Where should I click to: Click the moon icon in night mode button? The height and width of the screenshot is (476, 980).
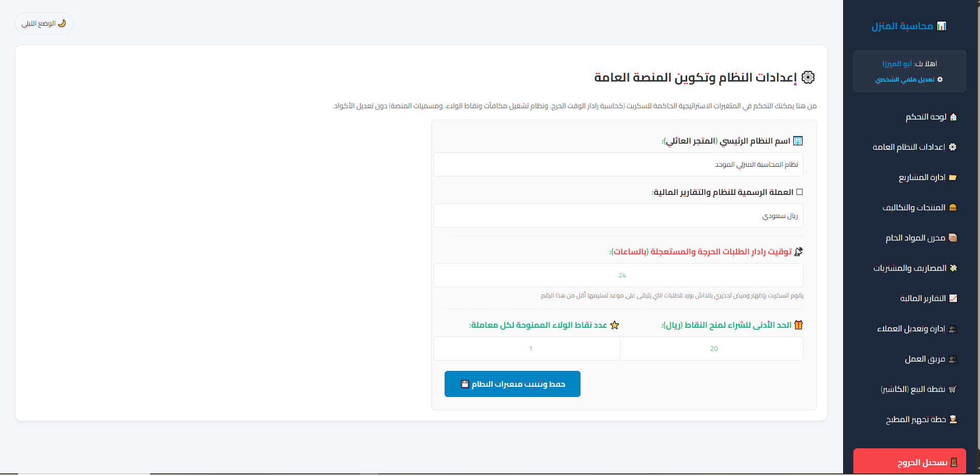pos(62,24)
